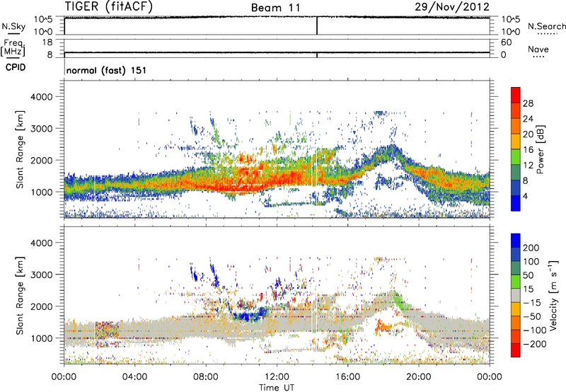
Task: Pick the gray segment of velocity colorbar
Action: click(516, 295)
